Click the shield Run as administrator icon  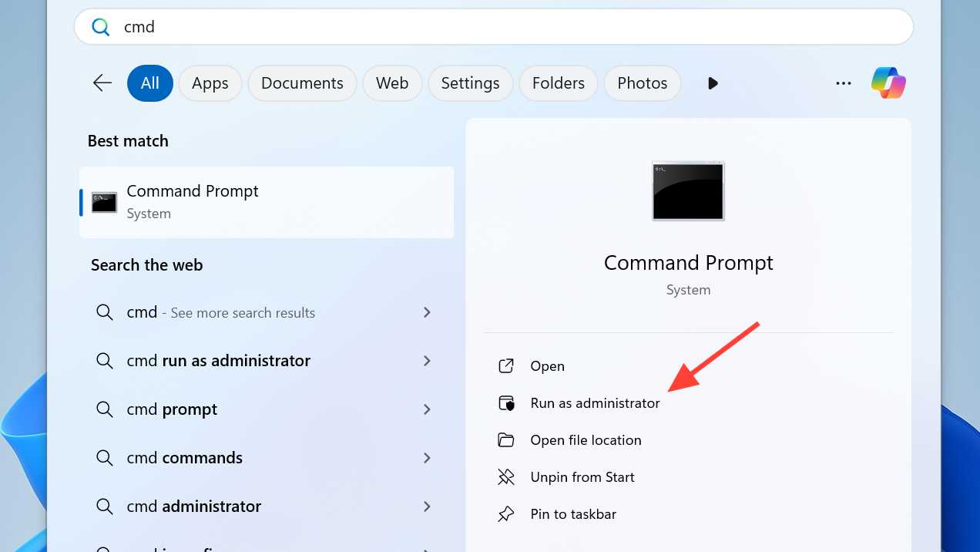point(506,403)
